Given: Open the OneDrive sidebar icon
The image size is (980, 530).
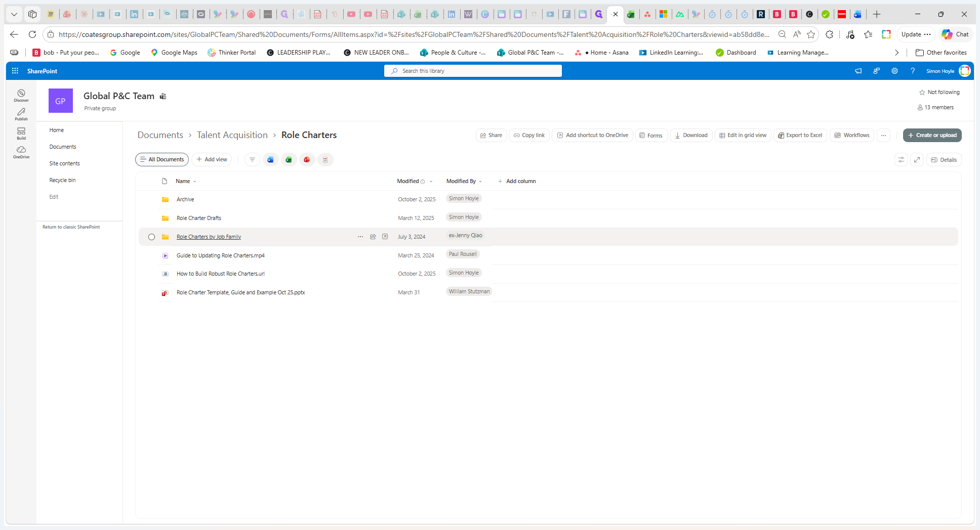Looking at the screenshot, I should [x=21, y=152].
